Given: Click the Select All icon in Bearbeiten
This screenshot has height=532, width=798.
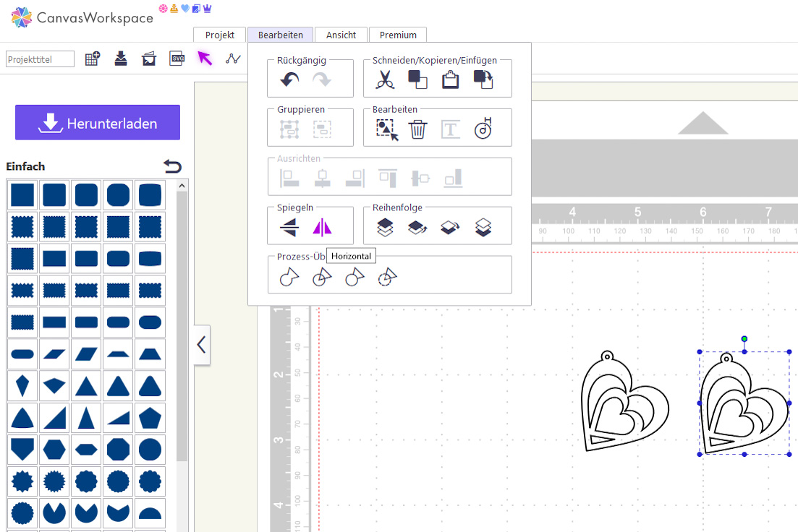Looking at the screenshot, I should tap(386, 129).
